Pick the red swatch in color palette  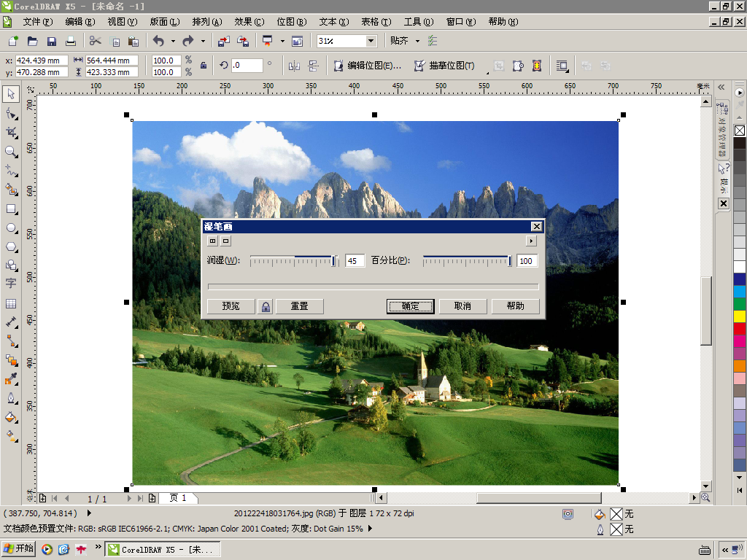pos(740,329)
